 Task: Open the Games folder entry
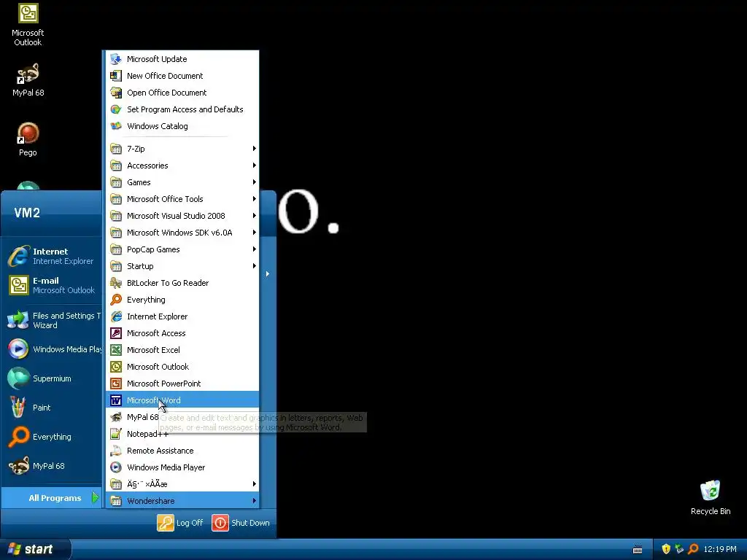182,182
